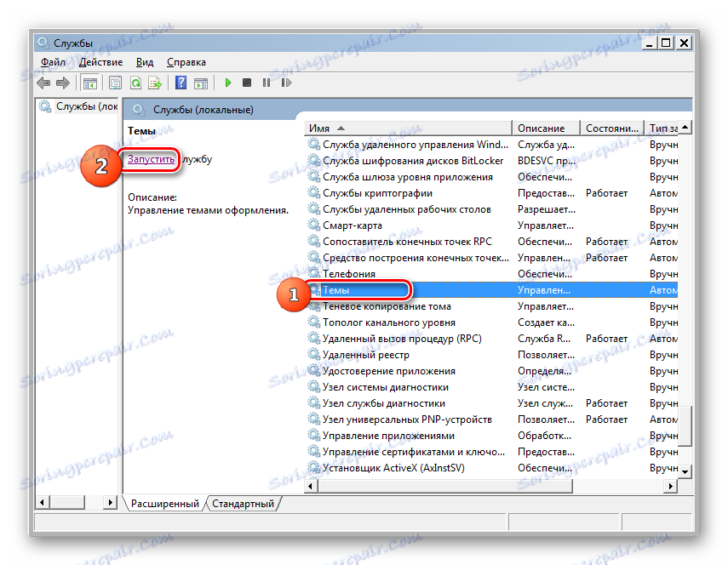728x565 pixels.
Task: Select the Темы service row
Action: (x=491, y=290)
